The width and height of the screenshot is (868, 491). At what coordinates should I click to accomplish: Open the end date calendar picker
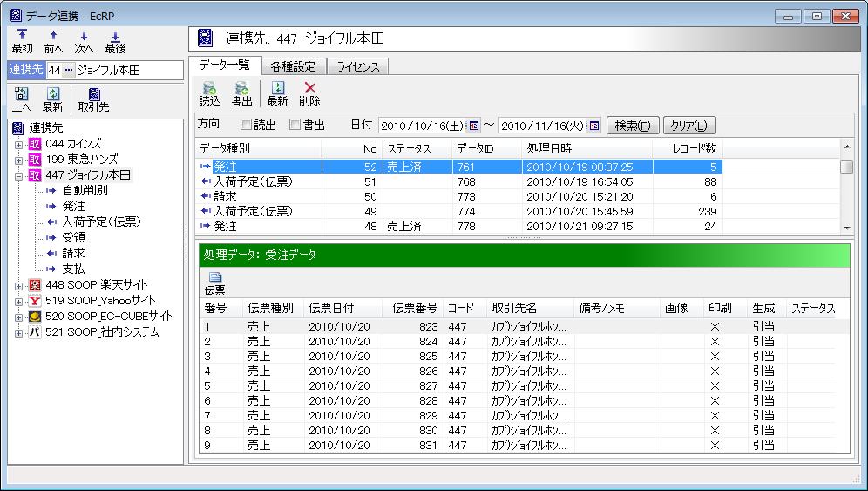point(594,126)
